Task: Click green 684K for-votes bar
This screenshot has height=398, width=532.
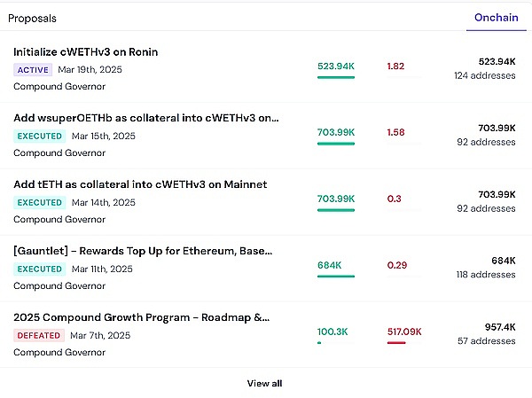Action: pyautogui.click(x=336, y=276)
